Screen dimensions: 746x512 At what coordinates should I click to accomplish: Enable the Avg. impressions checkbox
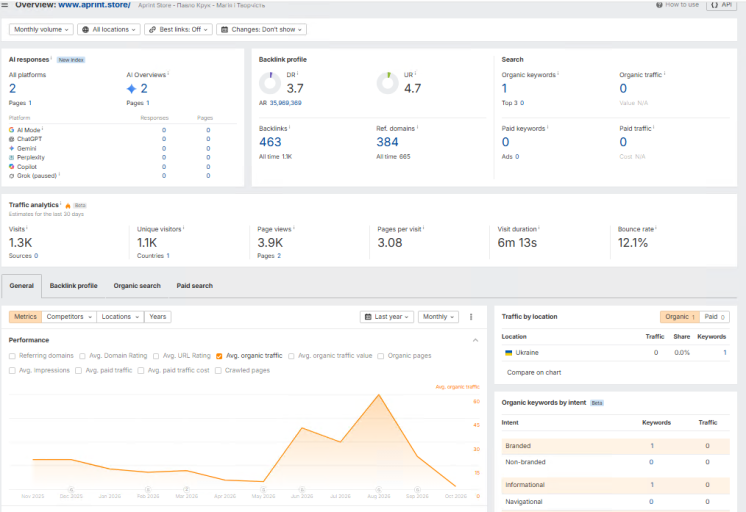click(x=12, y=371)
